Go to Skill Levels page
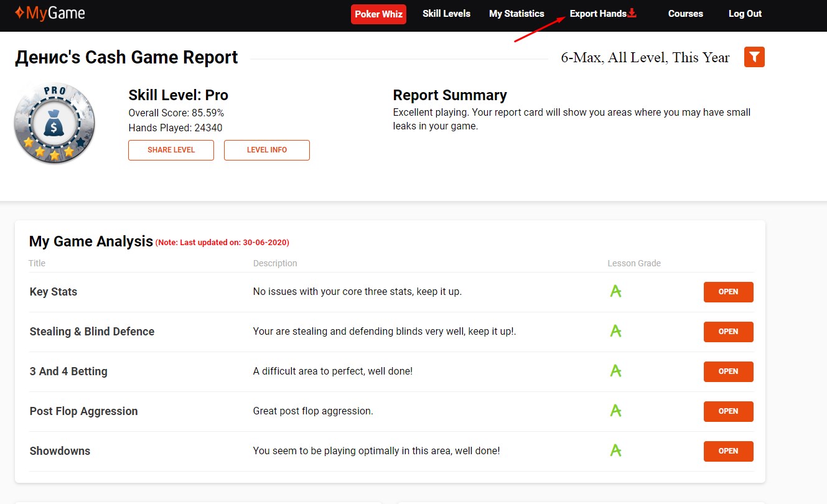 [446, 14]
